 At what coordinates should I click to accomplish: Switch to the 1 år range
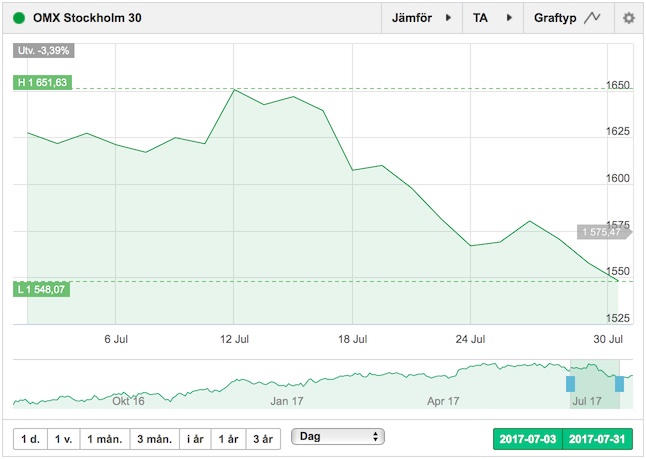(229, 439)
